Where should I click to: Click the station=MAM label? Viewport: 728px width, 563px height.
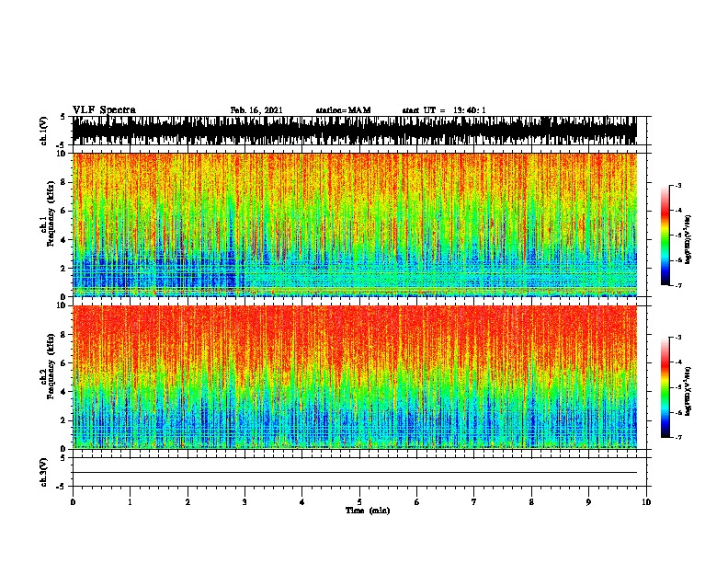(343, 110)
